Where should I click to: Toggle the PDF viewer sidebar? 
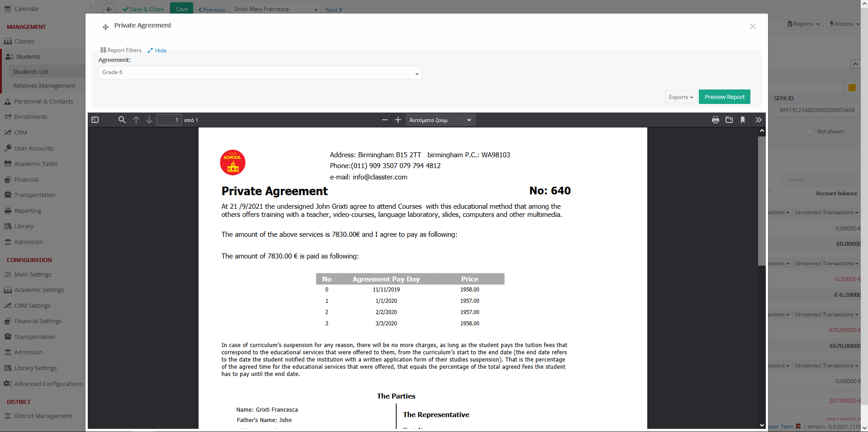click(x=95, y=120)
